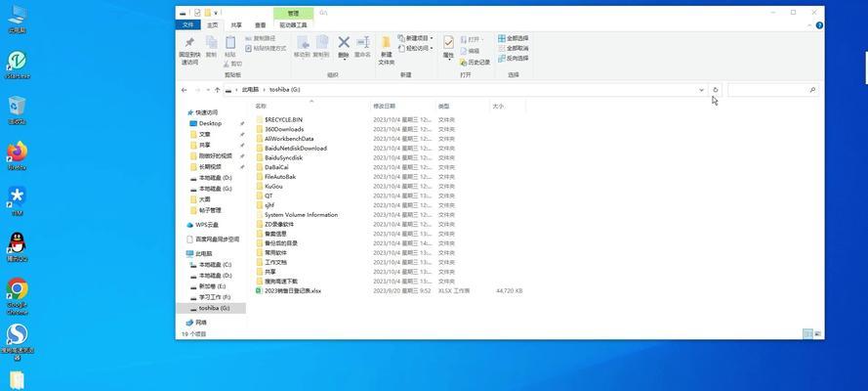Screen dimensions: 868x391
Task: Click the Back arrow in navigation bar
Action: point(185,90)
